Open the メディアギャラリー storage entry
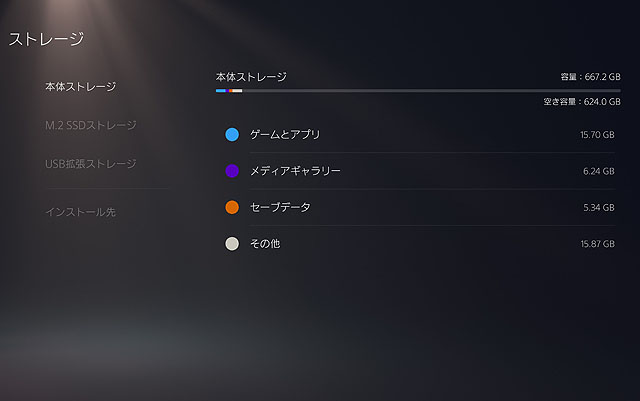 point(295,171)
